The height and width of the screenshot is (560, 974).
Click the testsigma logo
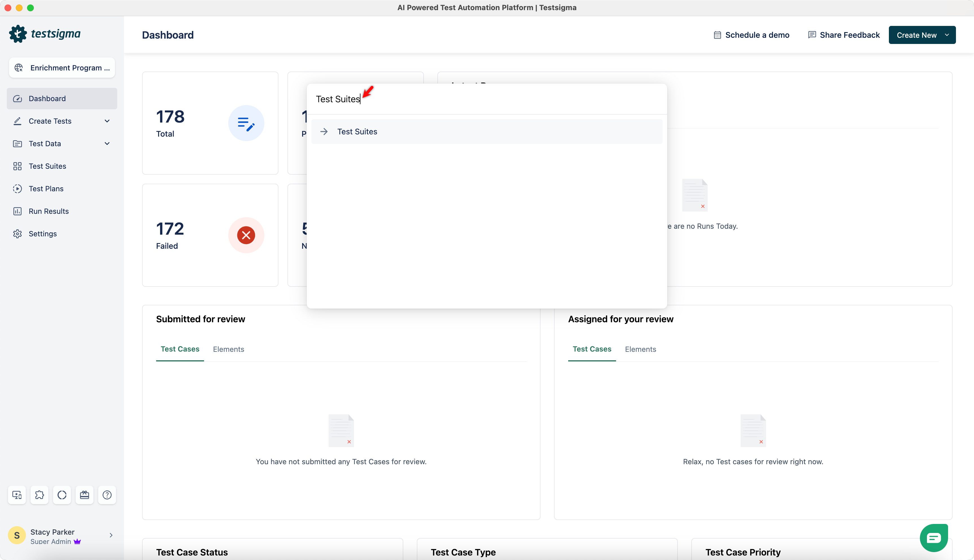click(x=45, y=34)
